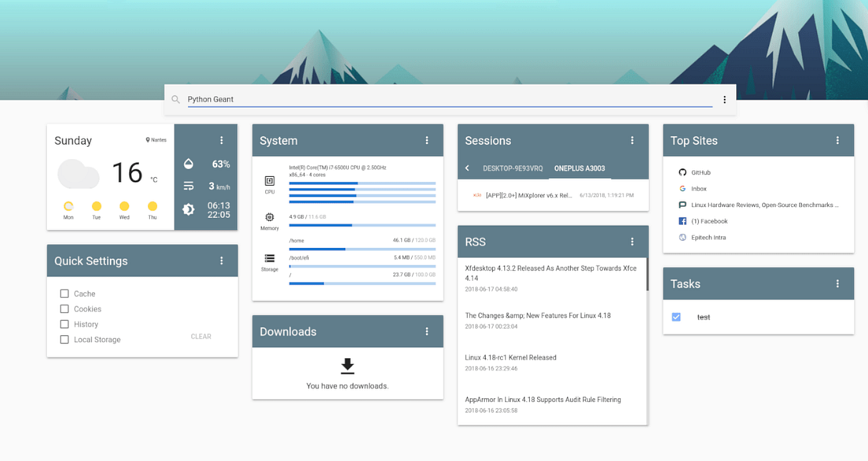Image resolution: width=868 pixels, height=461 pixels.
Task: Check the Cookies option in Quick Settings
Action: point(64,308)
